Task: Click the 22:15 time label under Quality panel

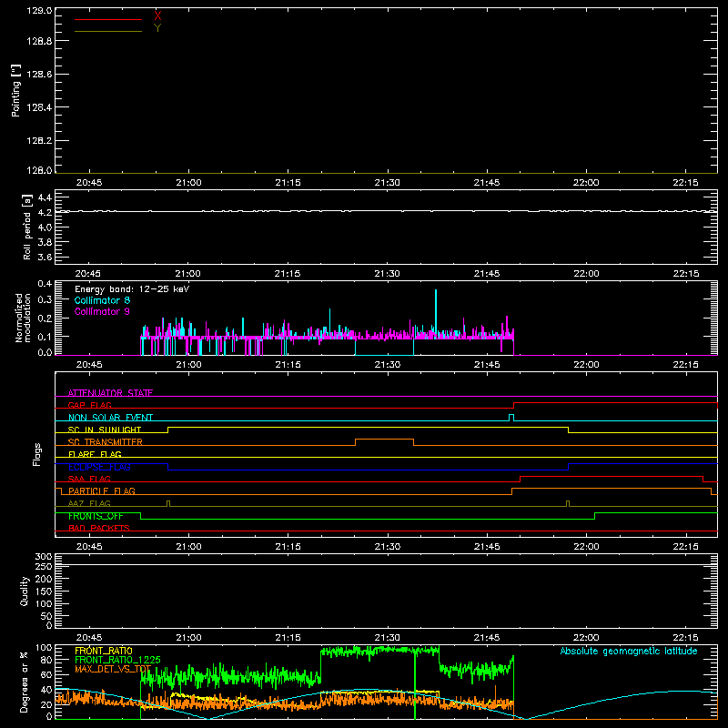Action: (x=685, y=638)
